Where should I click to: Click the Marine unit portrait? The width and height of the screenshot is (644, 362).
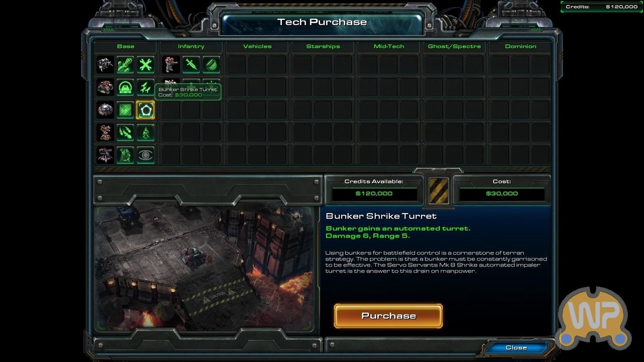click(x=171, y=64)
